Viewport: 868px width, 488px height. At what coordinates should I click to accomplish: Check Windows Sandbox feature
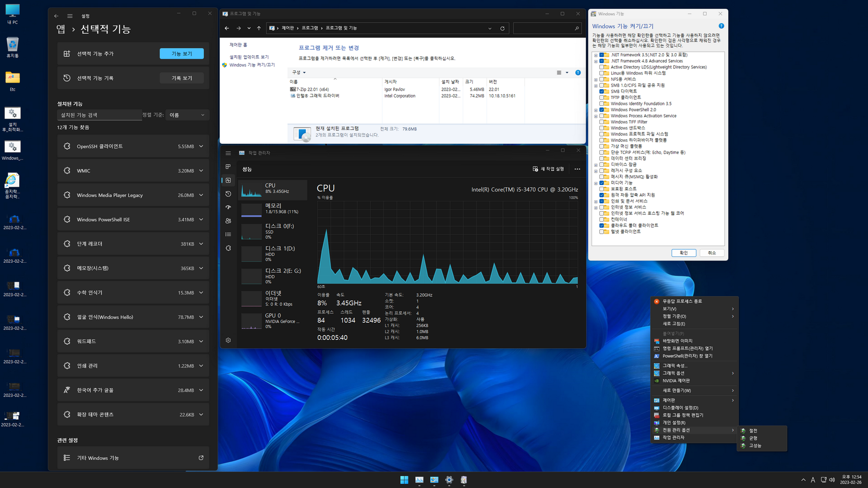click(601, 128)
